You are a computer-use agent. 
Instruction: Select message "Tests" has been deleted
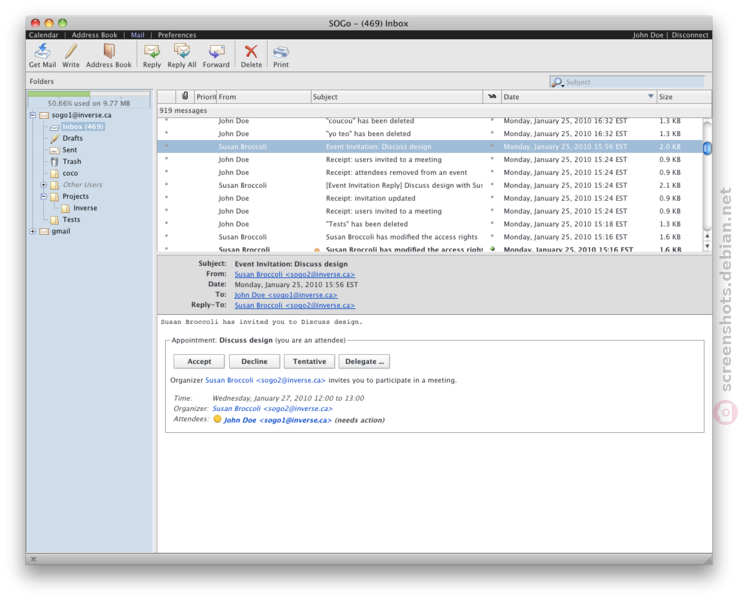[x=430, y=224]
